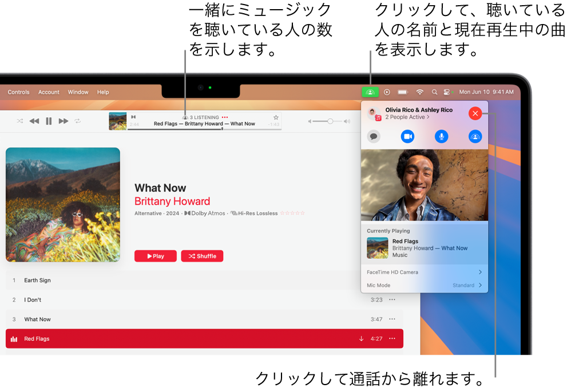575x392 pixels.
Task: Open Spotlight search from the menu bar
Action: coord(435,91)
